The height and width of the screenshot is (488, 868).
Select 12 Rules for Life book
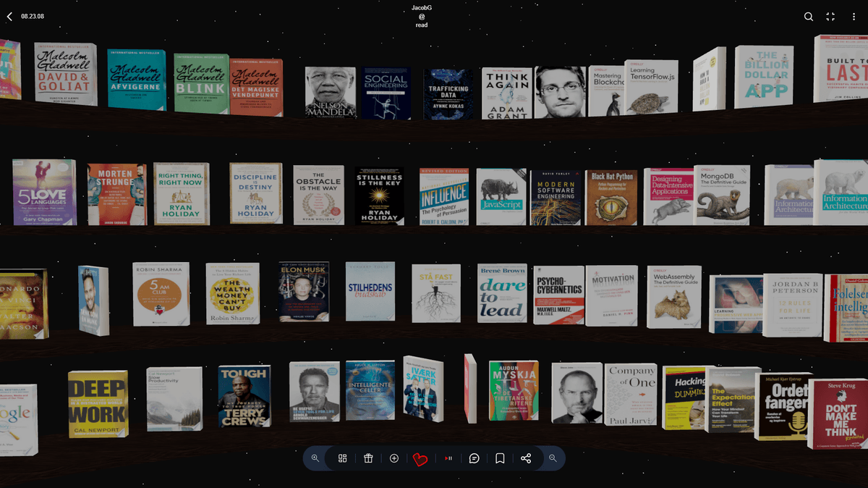click(793, 305)
